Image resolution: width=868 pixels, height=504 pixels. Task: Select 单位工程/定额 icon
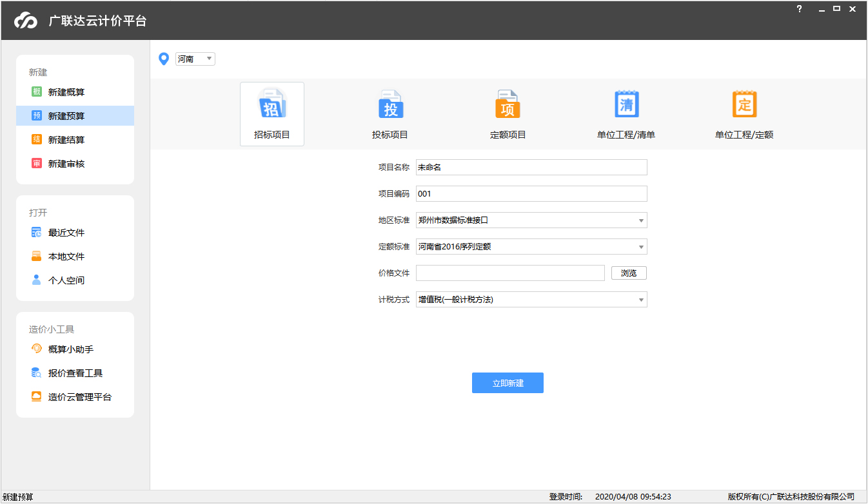(744, 104)
